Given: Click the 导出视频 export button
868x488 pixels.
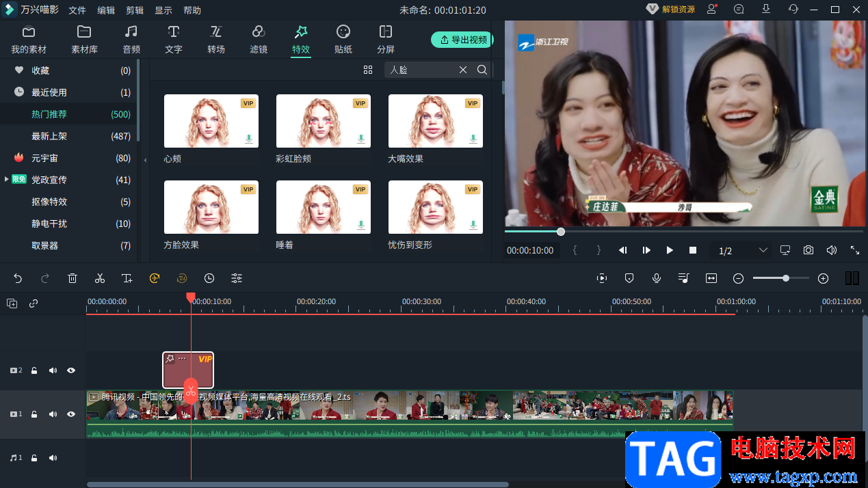Looking at the screenshot, I should (463, 40).
